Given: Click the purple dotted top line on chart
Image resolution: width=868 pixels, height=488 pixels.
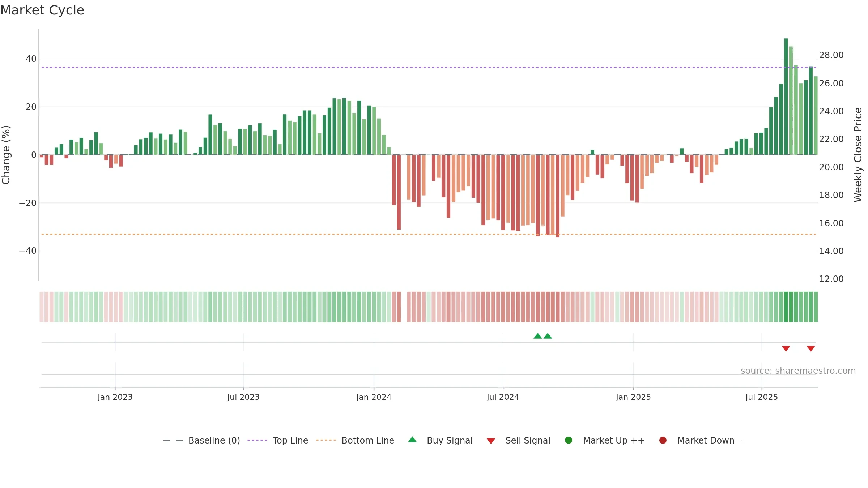Looking at the screenshot, I should [429, 67].
